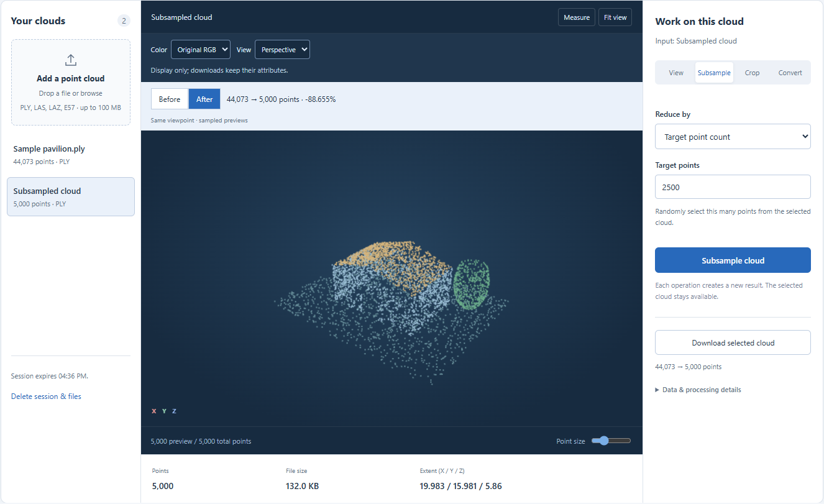Screen dimensions: 824x504
Task: Expand Data & processing details
Action: click(698, 390)
